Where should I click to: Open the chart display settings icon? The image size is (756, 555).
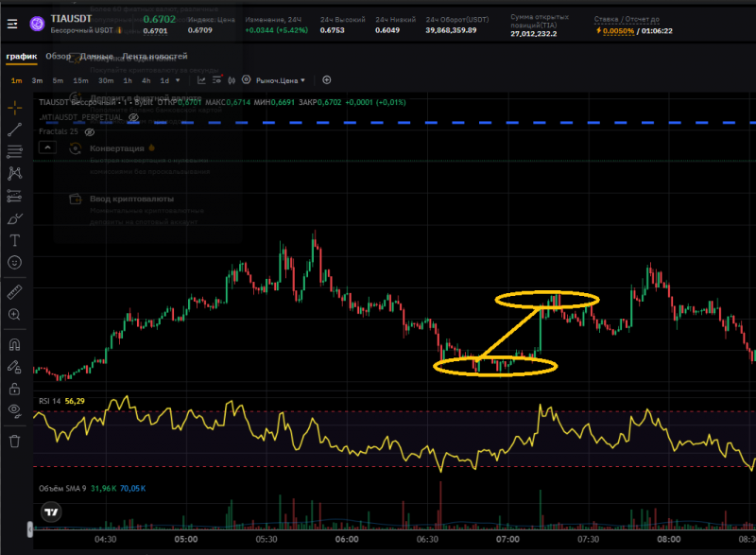pos(217,79)
